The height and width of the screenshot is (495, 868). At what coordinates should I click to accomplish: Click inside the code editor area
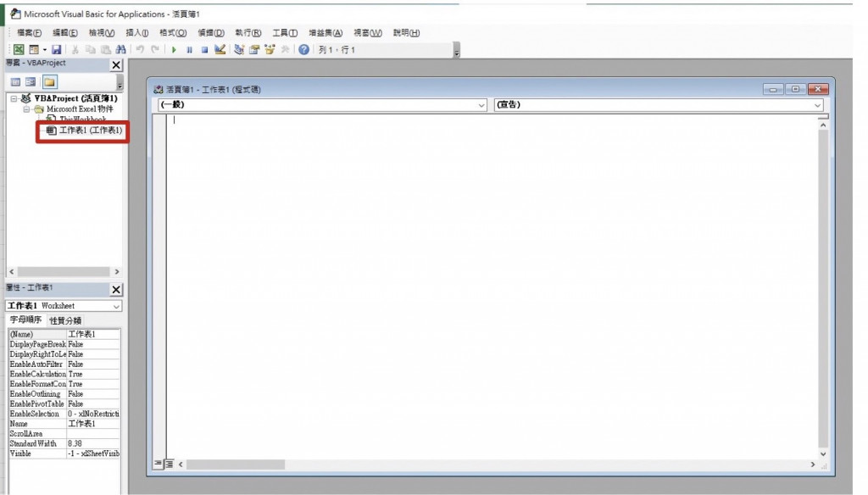[492, 285]
